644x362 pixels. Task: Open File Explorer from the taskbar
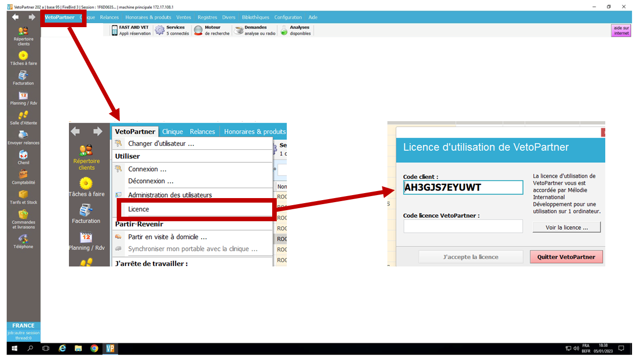click(78, 348)
